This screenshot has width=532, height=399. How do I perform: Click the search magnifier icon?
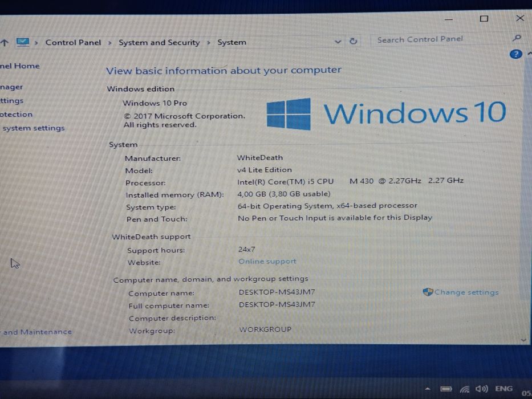[x=517, y=38]
